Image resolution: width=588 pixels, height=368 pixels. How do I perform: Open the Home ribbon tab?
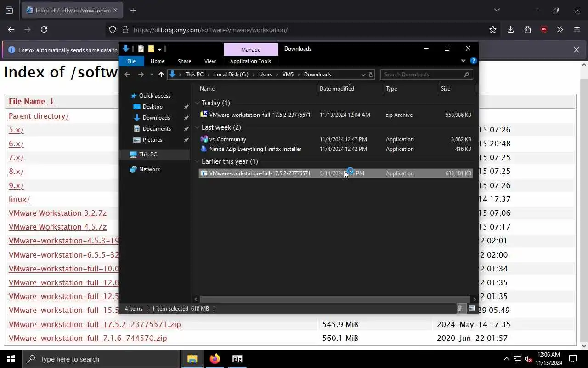[x=158, y=61]
